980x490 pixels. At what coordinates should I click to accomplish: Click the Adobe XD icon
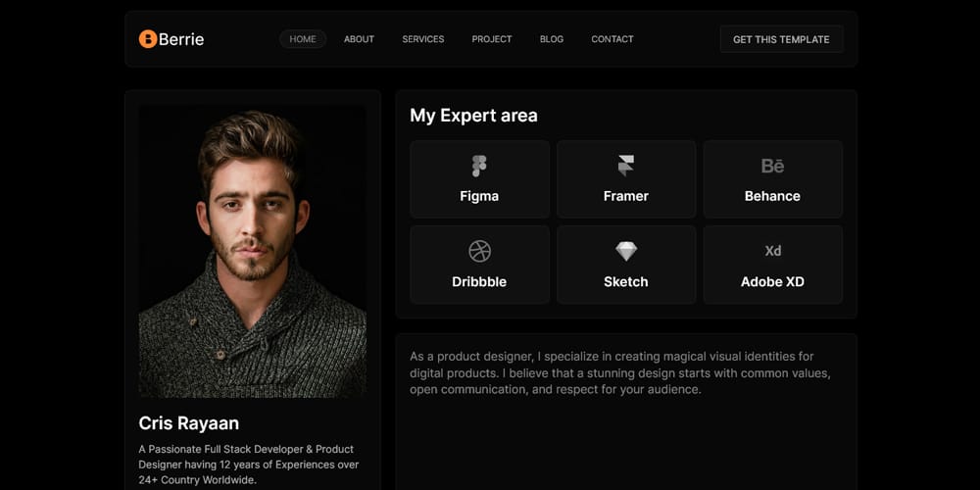click(x=772, y=251)
